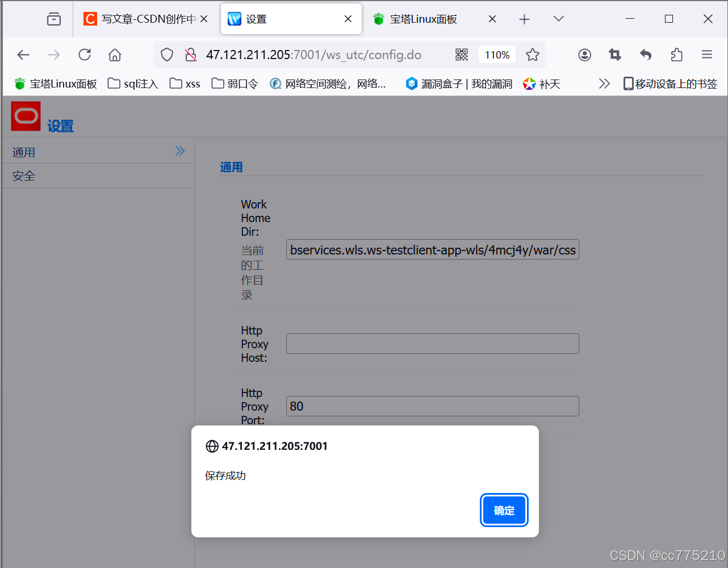728x568 pixels.
Task: Select 安全 in the left settings menu
Action: pos(97,176)
